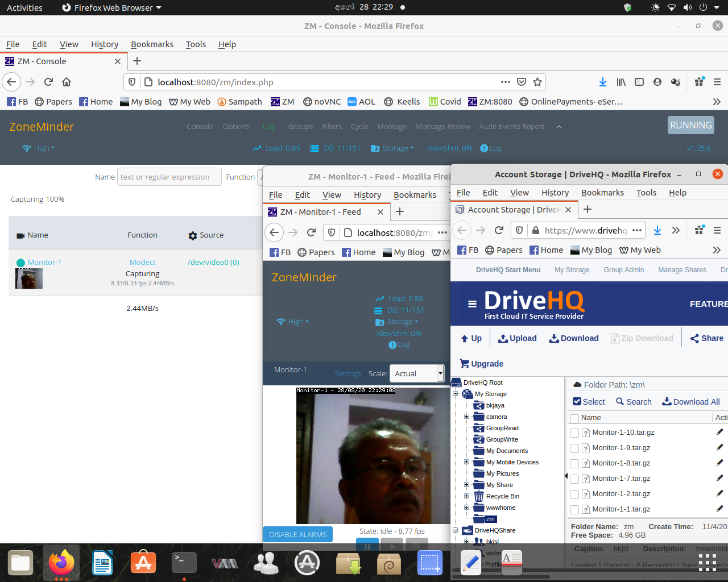
Task: Check the Monitor-1-10.tar.gz checkbox
Action: point(574,433)
